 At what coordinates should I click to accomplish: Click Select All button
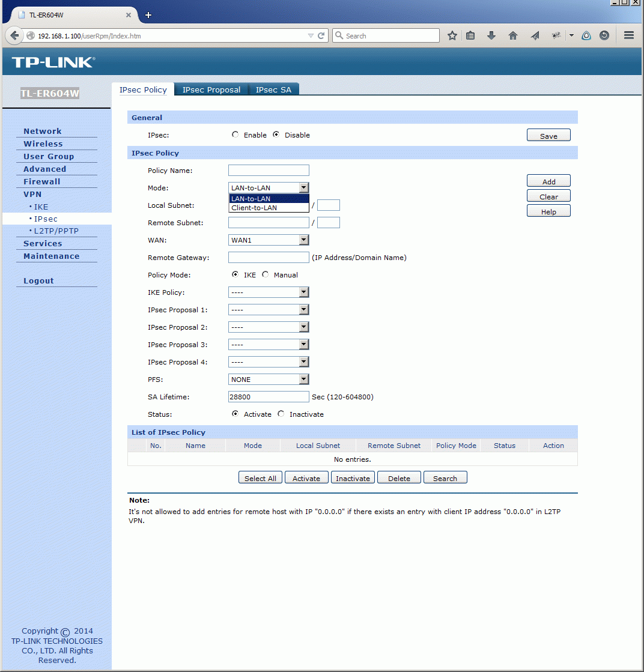click(x=260, y=477)
